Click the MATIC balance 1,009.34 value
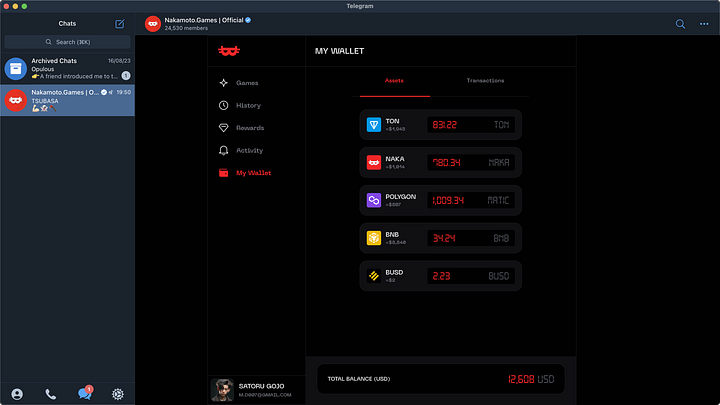Screen dimensions: 720x405 448,200
